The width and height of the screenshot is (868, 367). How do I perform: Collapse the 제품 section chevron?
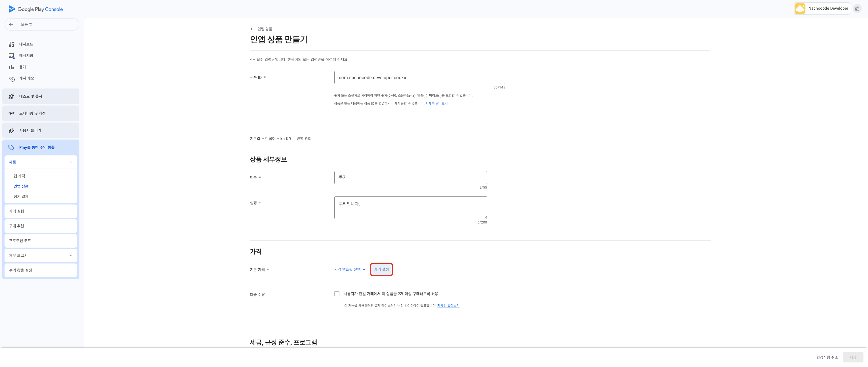[x=71, y=162]
